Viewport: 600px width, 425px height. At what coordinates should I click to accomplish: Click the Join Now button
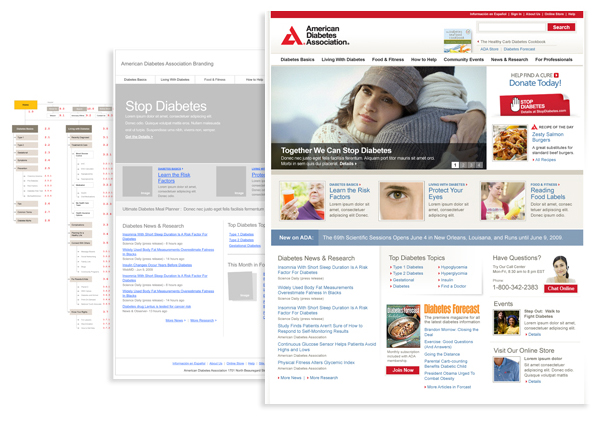[x=402, y=370]
